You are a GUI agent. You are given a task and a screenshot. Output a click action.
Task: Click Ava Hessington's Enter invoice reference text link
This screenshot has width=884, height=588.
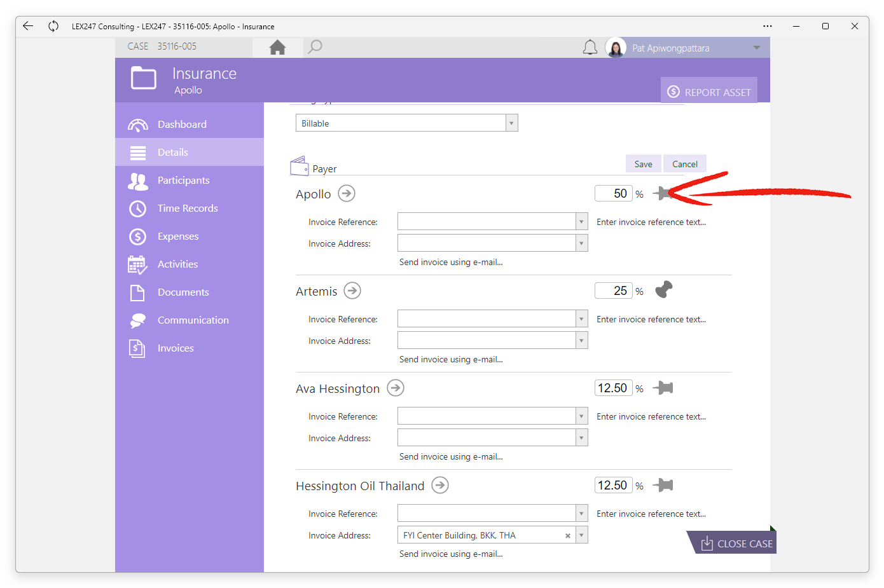[x=651, y=416]
